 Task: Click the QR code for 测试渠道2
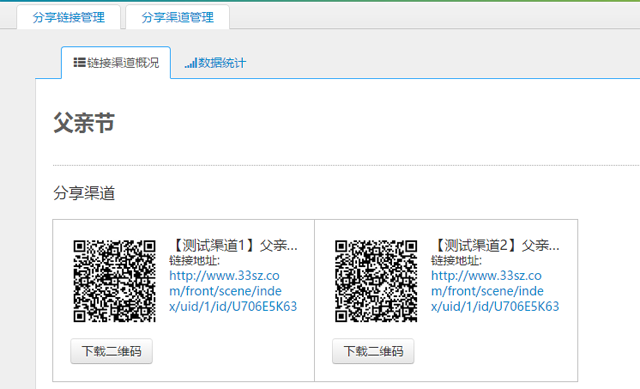point(376,281)
